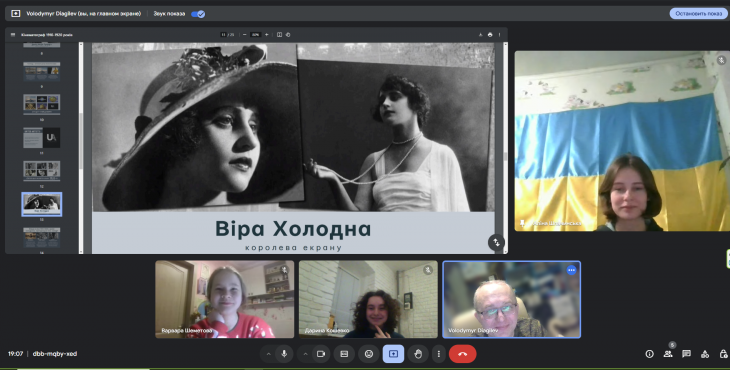This screenshot has width=730, height=370.
Task: Open the emoji reactions button
Action: pos(369,354)
